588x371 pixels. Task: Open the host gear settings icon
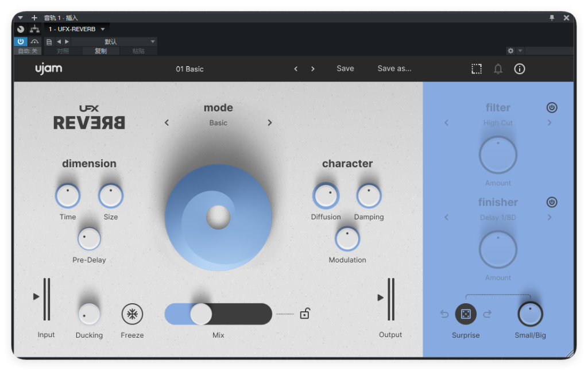pyautogui.click(x=510, y=51)
